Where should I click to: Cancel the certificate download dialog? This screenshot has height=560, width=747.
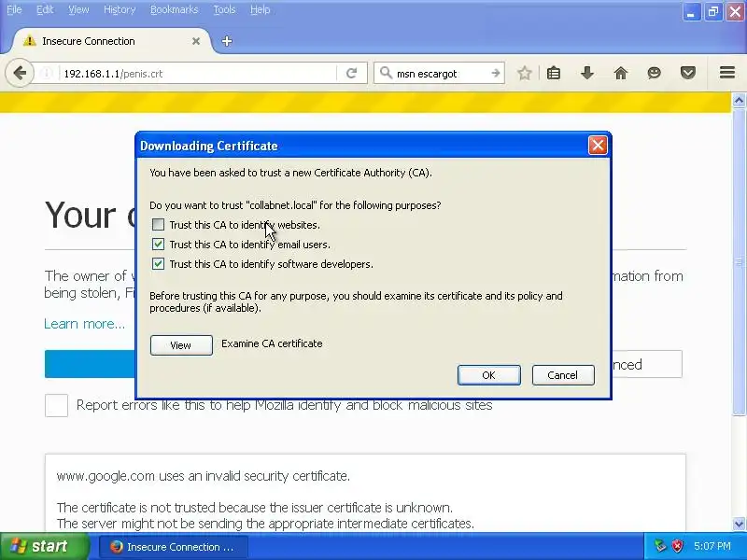point(563,375)
